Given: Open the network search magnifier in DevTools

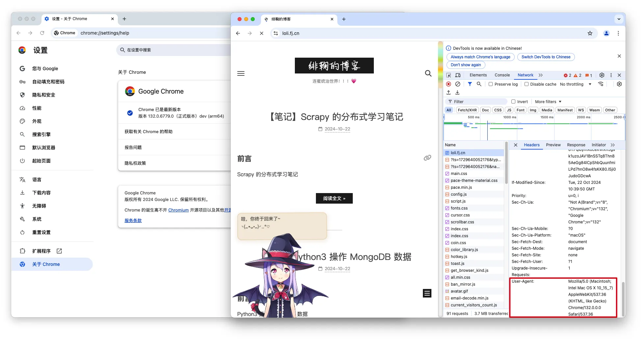Looking at the screenshot, I should tap(479, 84).
